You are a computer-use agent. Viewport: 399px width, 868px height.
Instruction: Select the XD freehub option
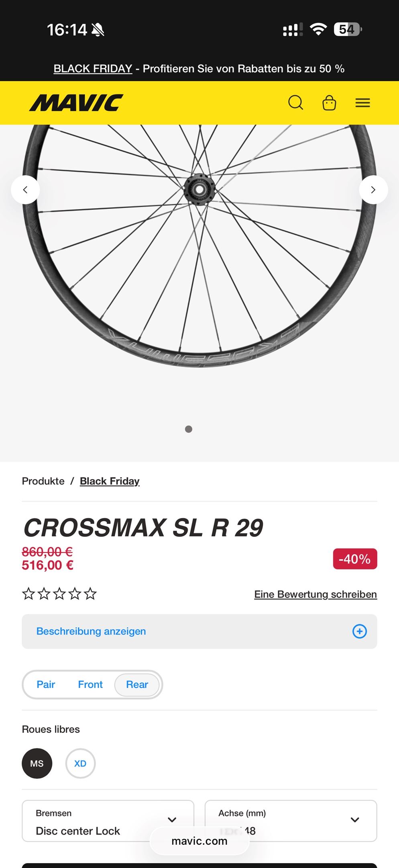click(80, 764)
